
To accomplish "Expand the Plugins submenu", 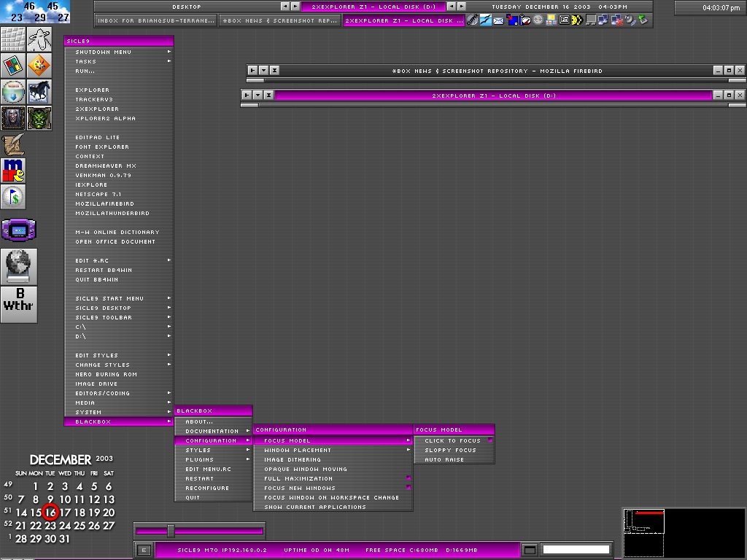I will click(214, 459).
